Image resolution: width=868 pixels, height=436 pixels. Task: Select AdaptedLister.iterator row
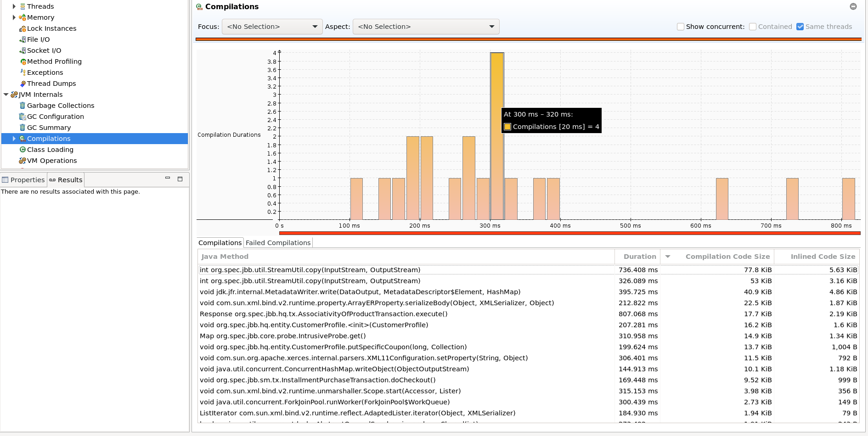point(528,413)
